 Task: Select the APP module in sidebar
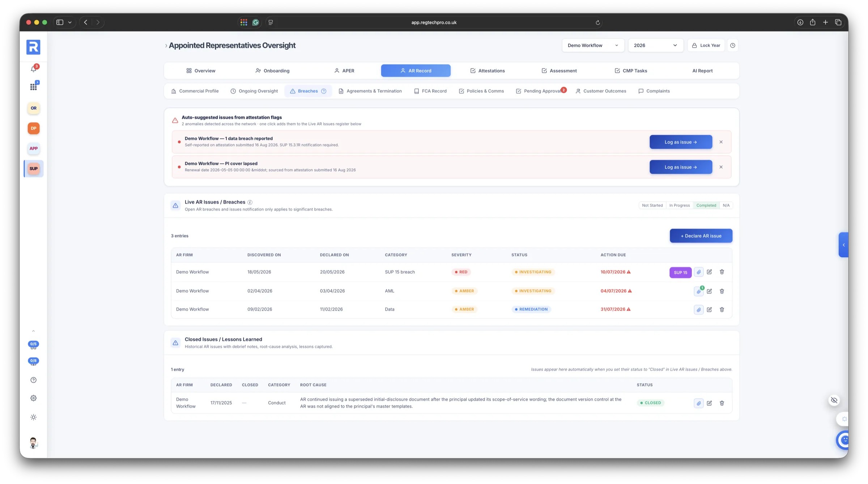click(x=34, y=149)
